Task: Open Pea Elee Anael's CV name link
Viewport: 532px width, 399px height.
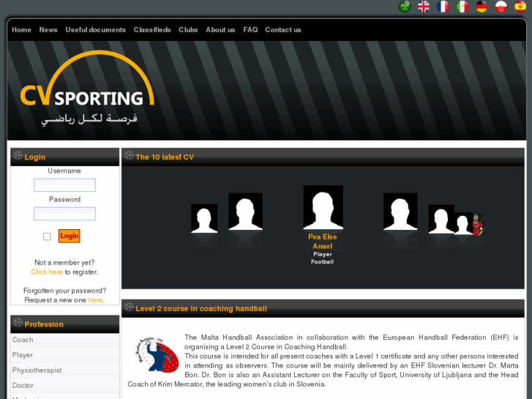Action: (x=323, y=242)
